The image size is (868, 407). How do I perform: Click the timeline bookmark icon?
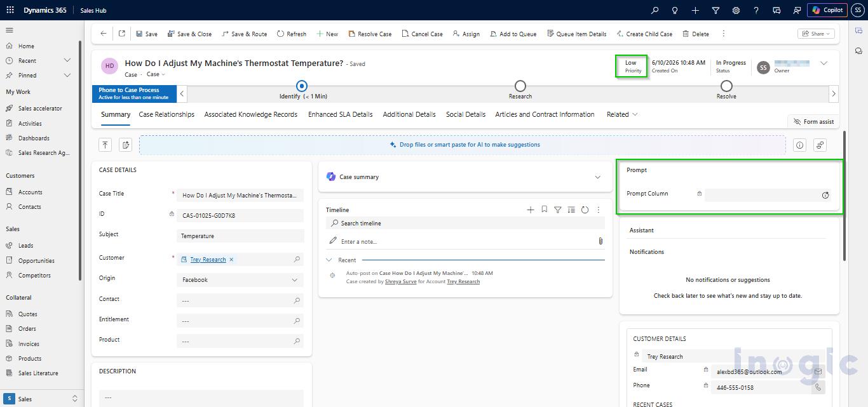pos(545,210)
